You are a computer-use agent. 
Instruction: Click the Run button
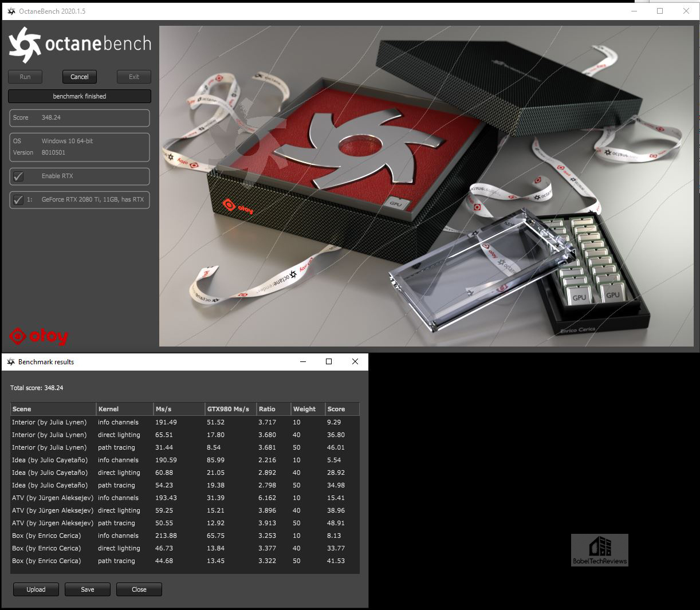[x=25, y=77]
